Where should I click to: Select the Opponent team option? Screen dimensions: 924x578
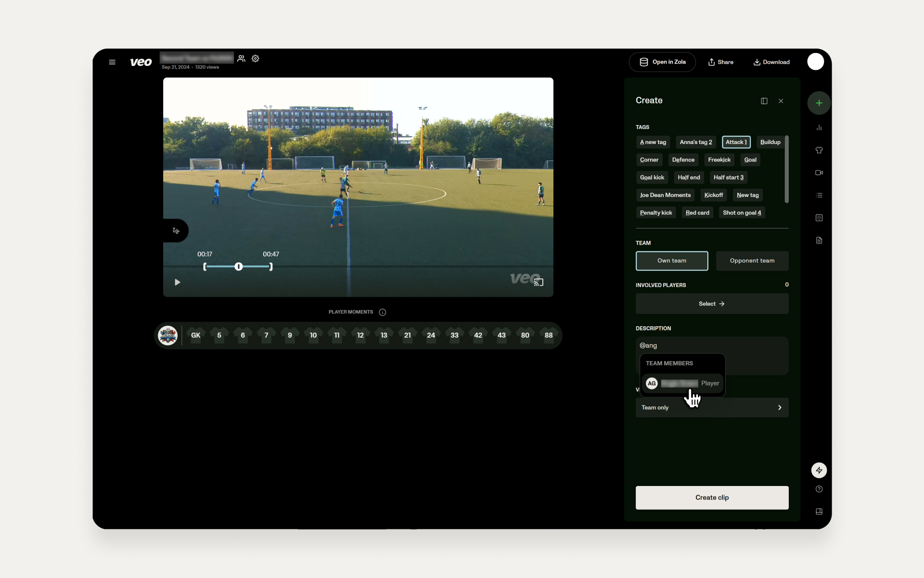point(752,261)
